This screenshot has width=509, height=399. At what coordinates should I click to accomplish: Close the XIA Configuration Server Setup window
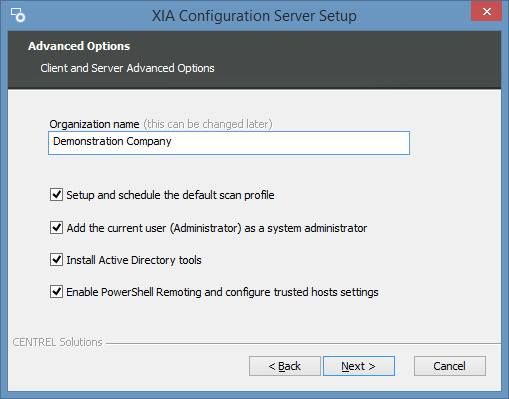pos(486,11)
